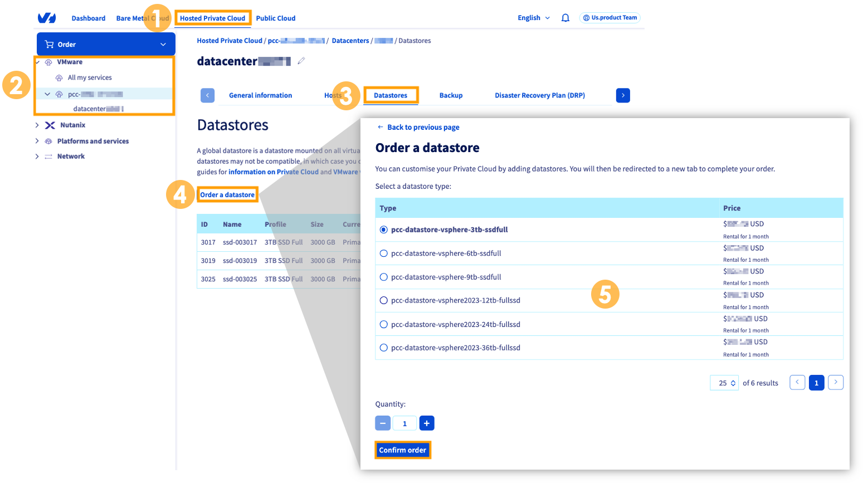Expand Platforms and services section

37,142
